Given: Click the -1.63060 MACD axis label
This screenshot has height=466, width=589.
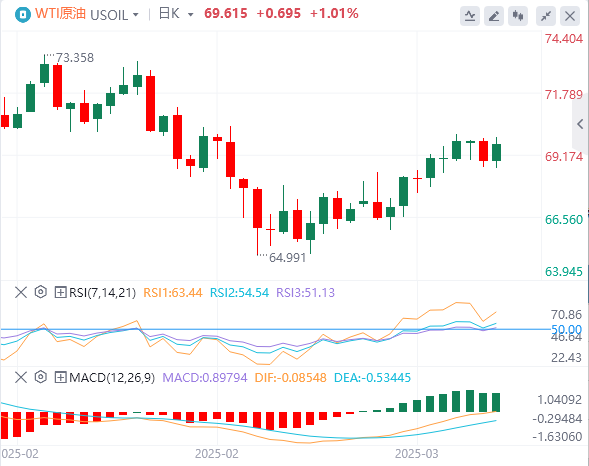Looking at the screenshot, I should pos(557,437).
